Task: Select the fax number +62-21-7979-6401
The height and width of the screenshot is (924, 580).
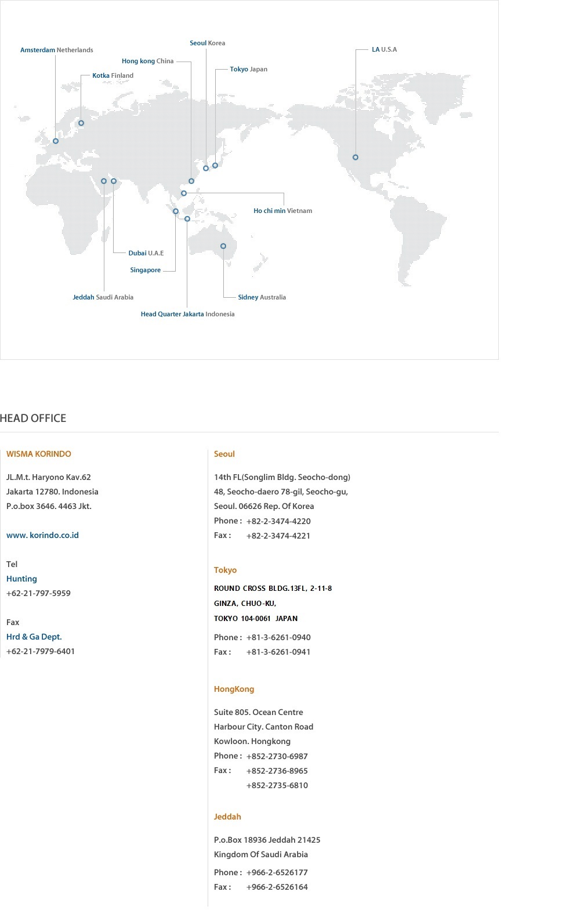Action: pos(41,651)
